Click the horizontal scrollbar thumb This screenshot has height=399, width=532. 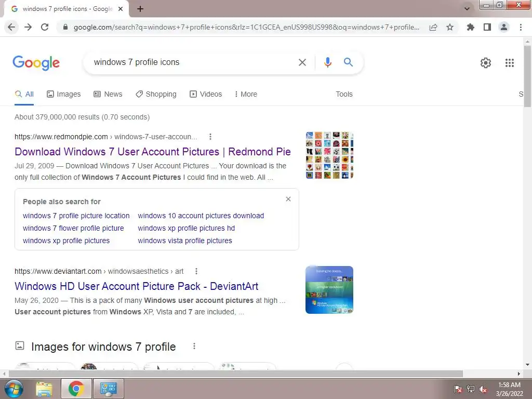pos(236,374)
